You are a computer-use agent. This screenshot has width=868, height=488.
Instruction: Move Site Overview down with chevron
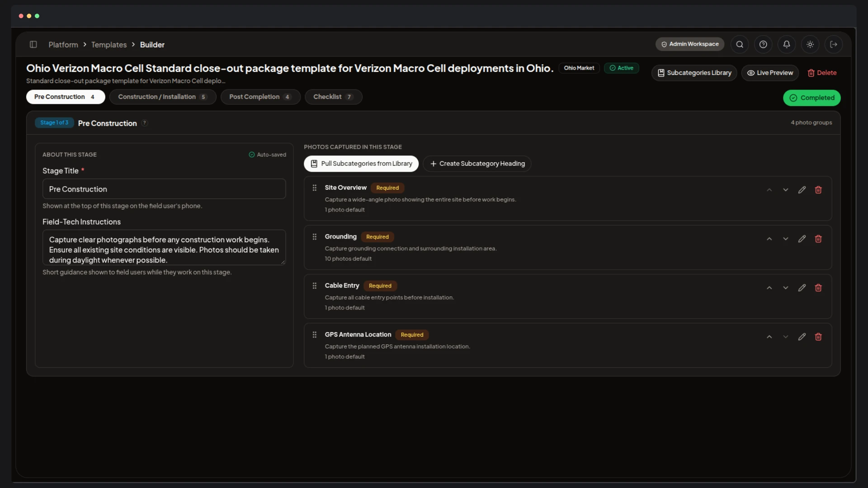click(786, 190)
